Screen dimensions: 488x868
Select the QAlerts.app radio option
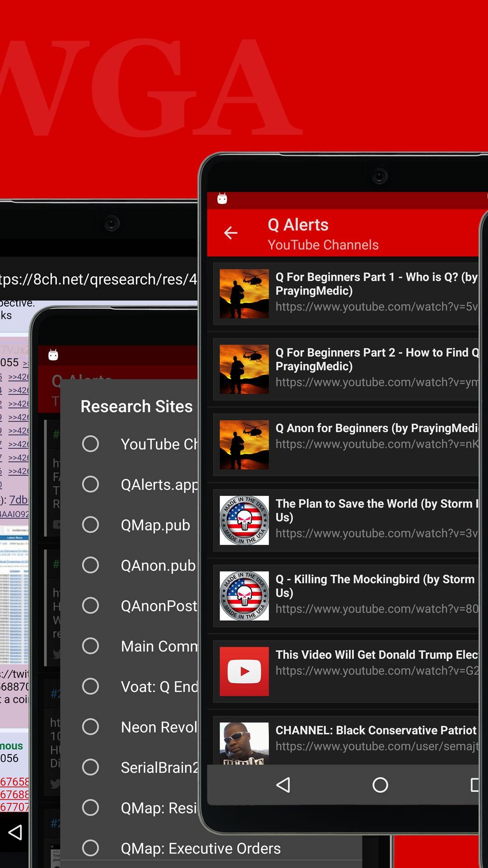tap(90, 484)
